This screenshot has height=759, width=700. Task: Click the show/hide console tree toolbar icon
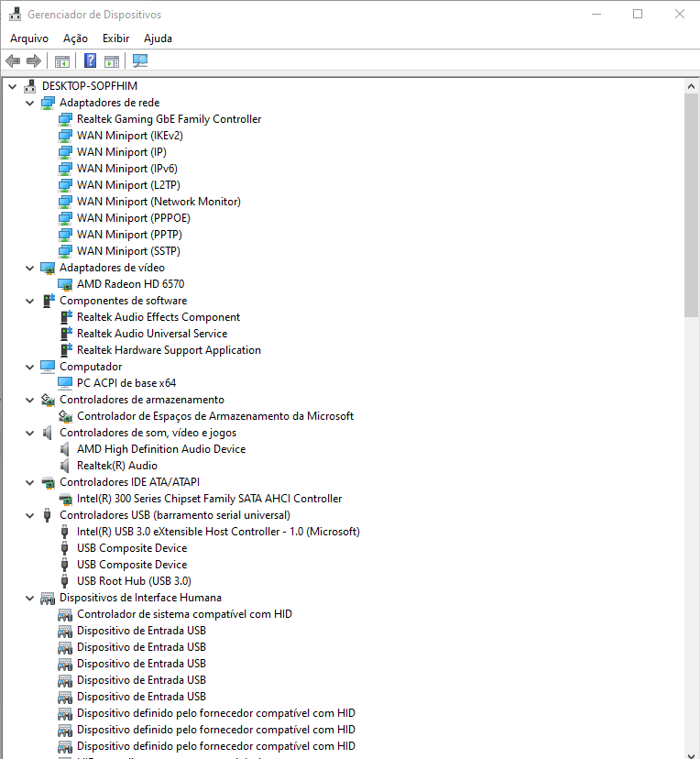pyautogui.click(x=62, y=61)
